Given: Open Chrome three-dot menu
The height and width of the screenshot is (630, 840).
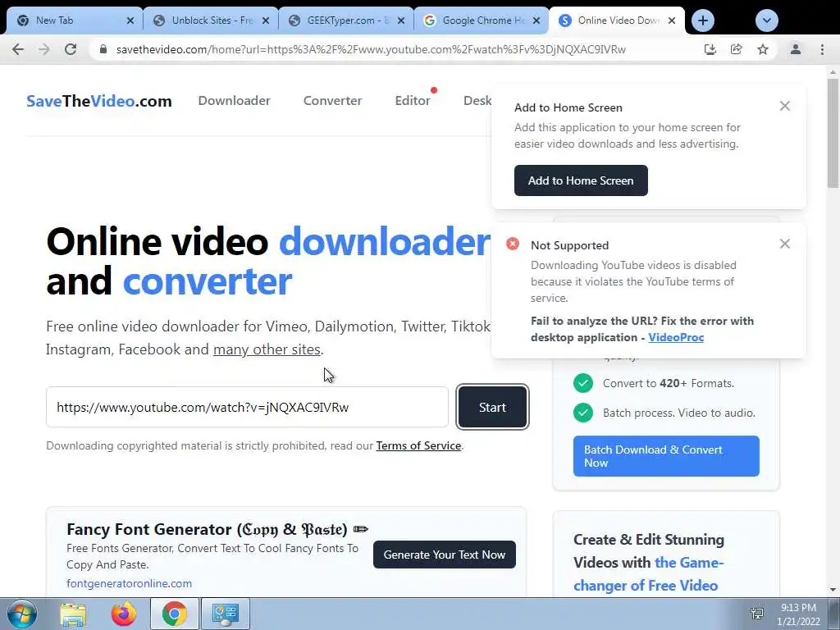Looking at the screenshot, I should (x=822, y=49).
